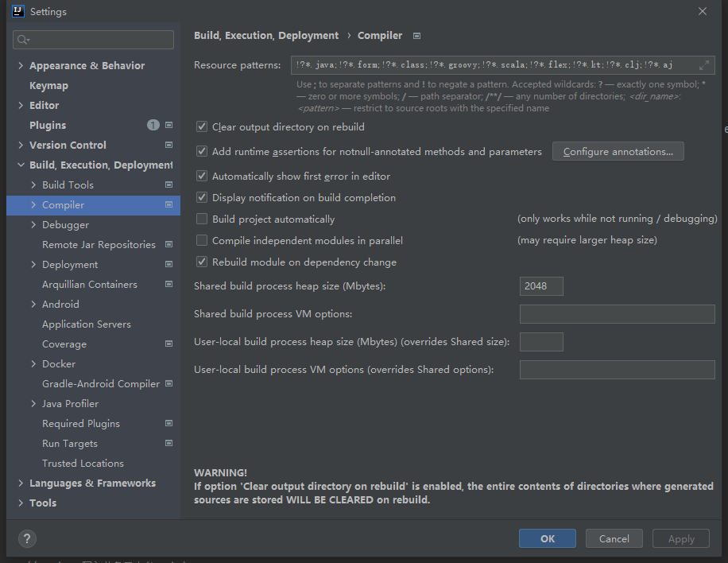Collapse Build, Execution, Deployment section

coord(21,165)
